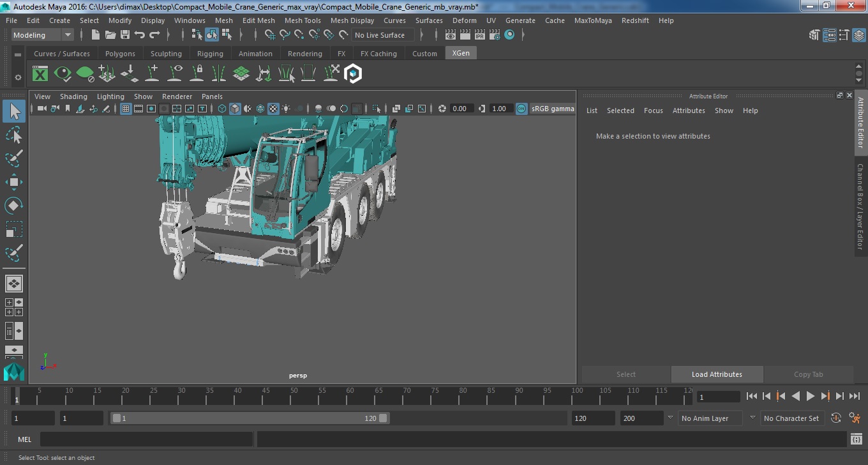Image resolution: width=868 pixels, height=465 pixels.
Task: Toggle smooth shade all cube icon
Action: tap(235, 109)
